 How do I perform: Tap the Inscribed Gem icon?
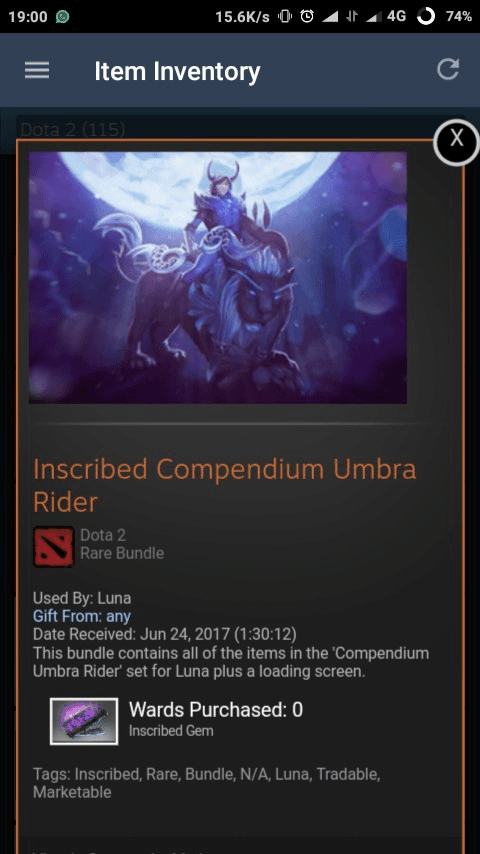pos(84,721)
